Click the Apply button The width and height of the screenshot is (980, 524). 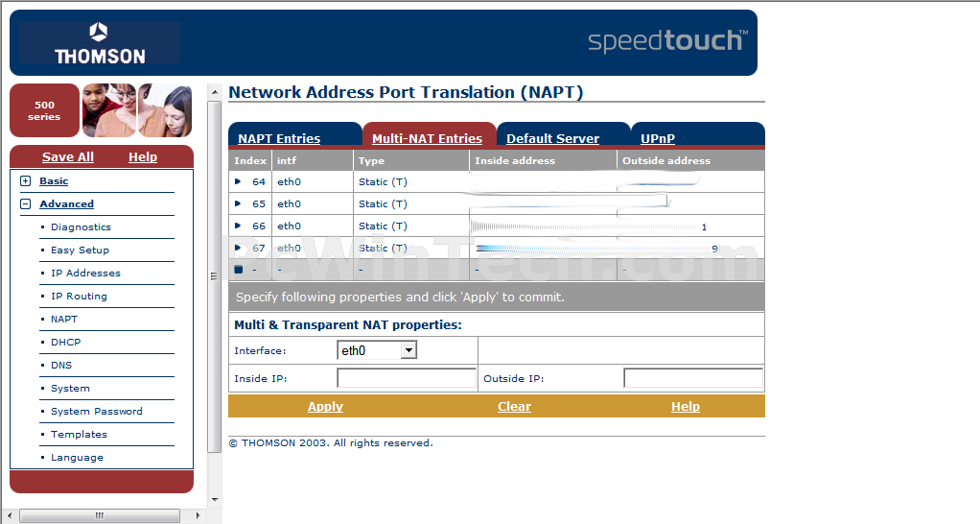pyautogui.click(x=325, y=407)
